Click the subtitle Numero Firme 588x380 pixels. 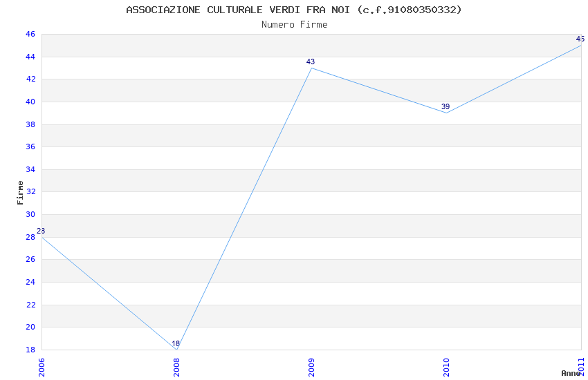click(295, 25)
